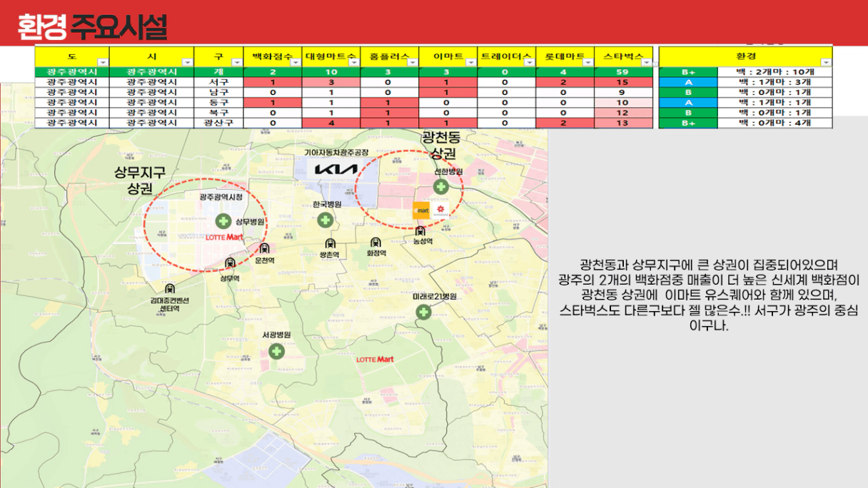Viewport: 868px width, 488px height.
Task: Click the 동구 Starbucks count 10
Action: (622, 102)
